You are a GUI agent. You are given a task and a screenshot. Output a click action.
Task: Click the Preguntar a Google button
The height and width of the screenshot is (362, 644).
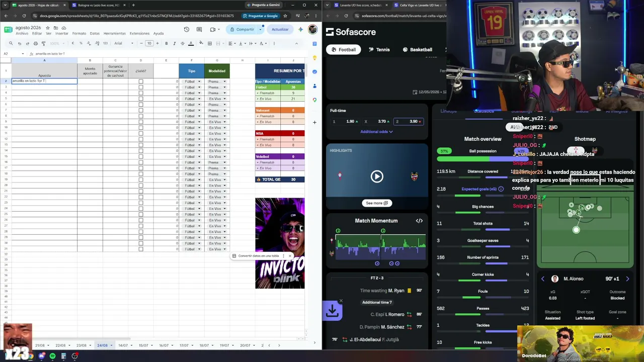[x=260, y=16]
